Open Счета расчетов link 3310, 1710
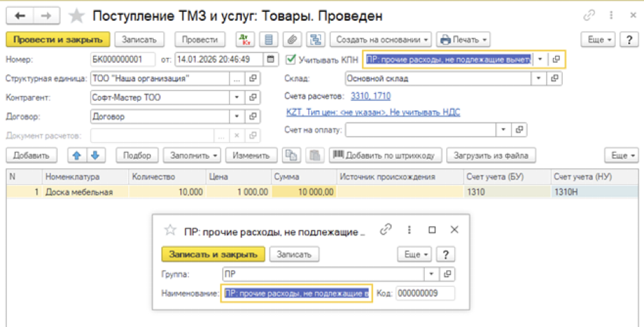644x327 pixels. 371,96
